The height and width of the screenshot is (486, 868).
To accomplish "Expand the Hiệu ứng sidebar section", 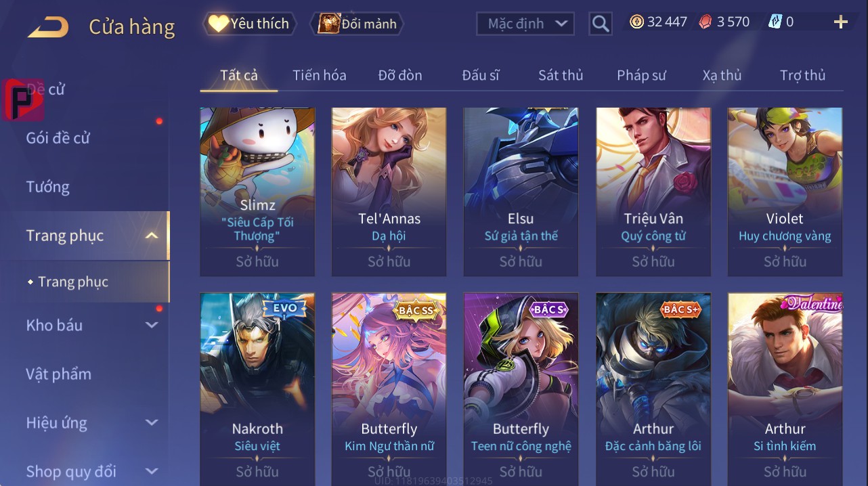I will click(152, 422).
